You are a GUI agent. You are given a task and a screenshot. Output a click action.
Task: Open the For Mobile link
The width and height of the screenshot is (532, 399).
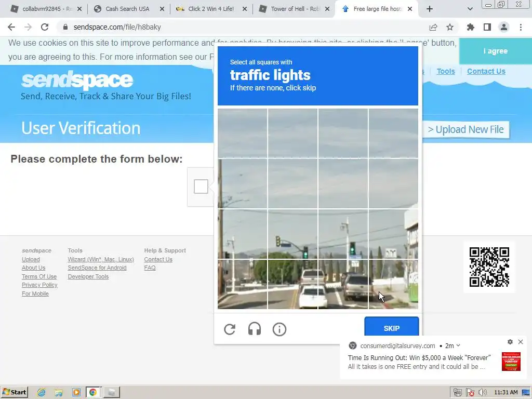point(35,294)
